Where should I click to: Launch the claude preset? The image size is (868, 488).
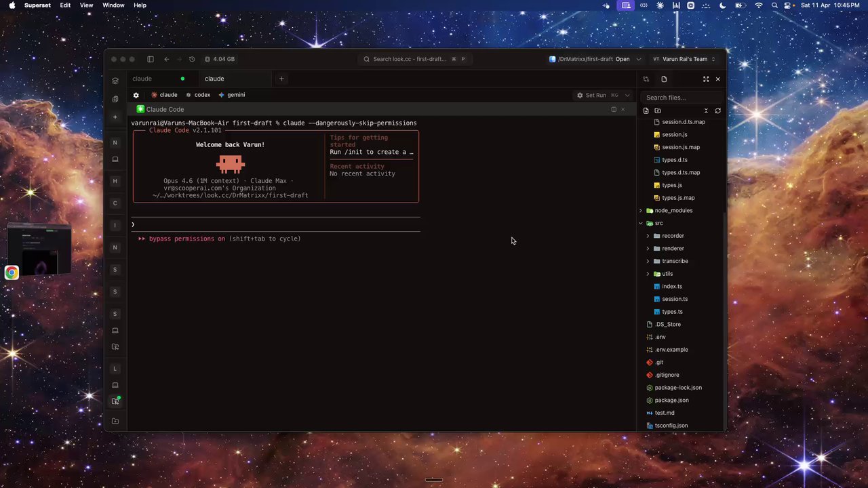click(164, 95)
